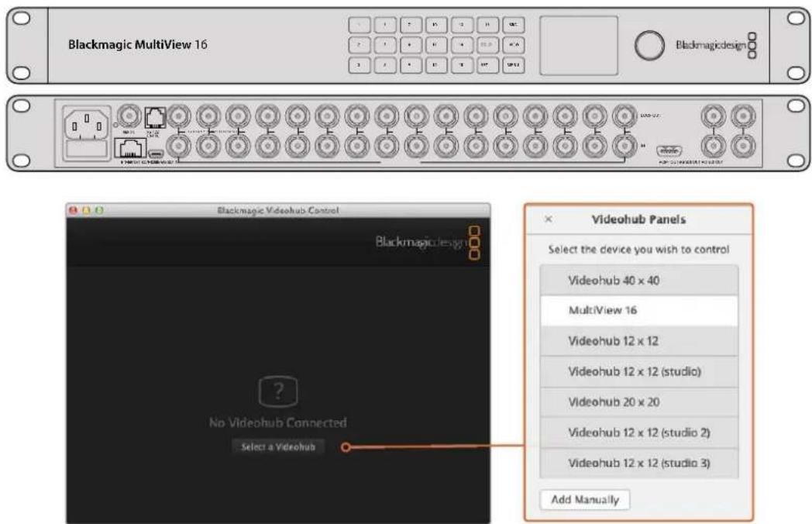Close the Videohub Panels popup
The height and width of the screenshot is (524, 812).
coord(549,219)
